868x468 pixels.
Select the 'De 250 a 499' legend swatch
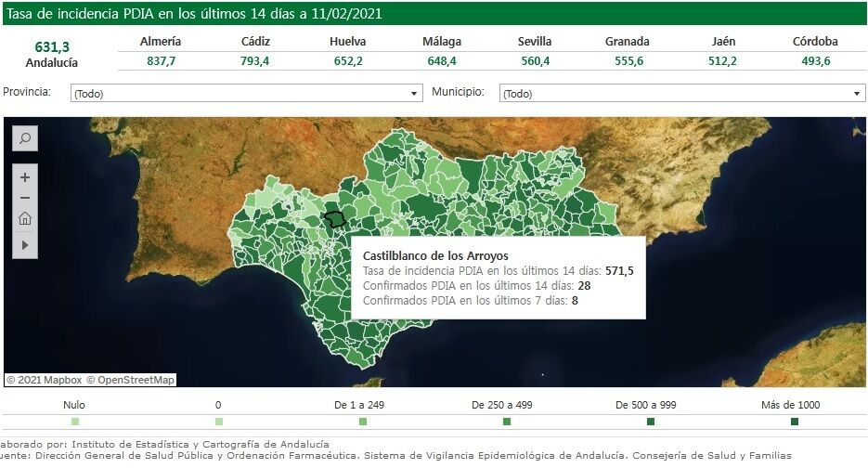click(507, 422)
